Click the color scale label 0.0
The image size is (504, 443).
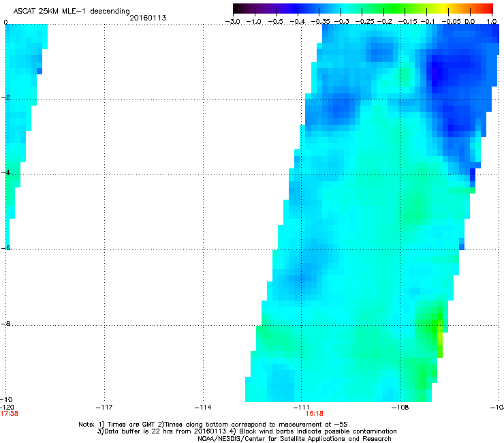point(470,22)
